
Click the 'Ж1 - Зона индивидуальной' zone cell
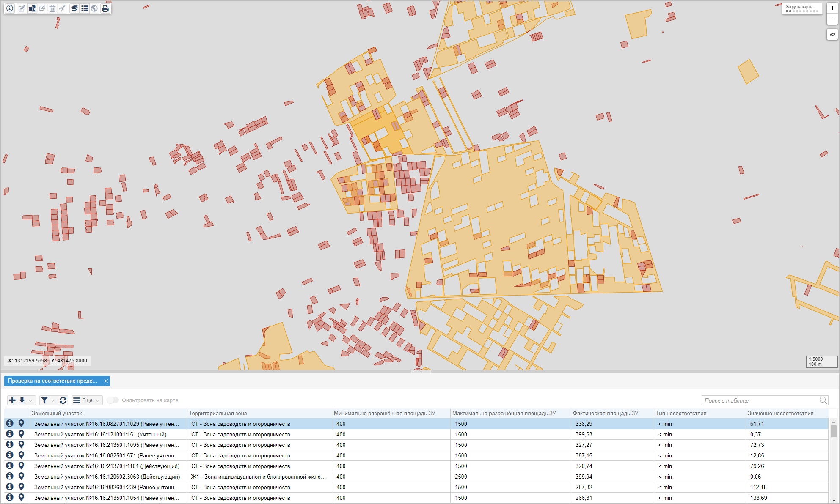pyautogui.click(x=259, y=477)
